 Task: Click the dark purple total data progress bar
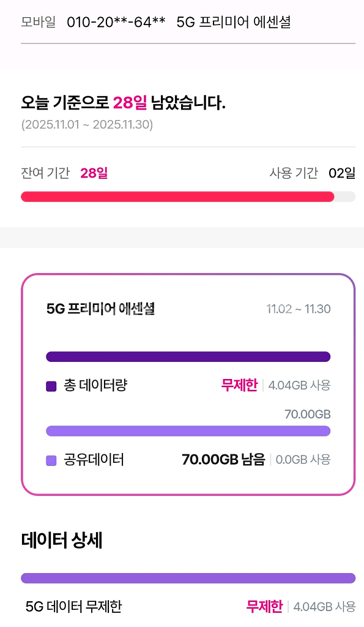click(188, 356)
